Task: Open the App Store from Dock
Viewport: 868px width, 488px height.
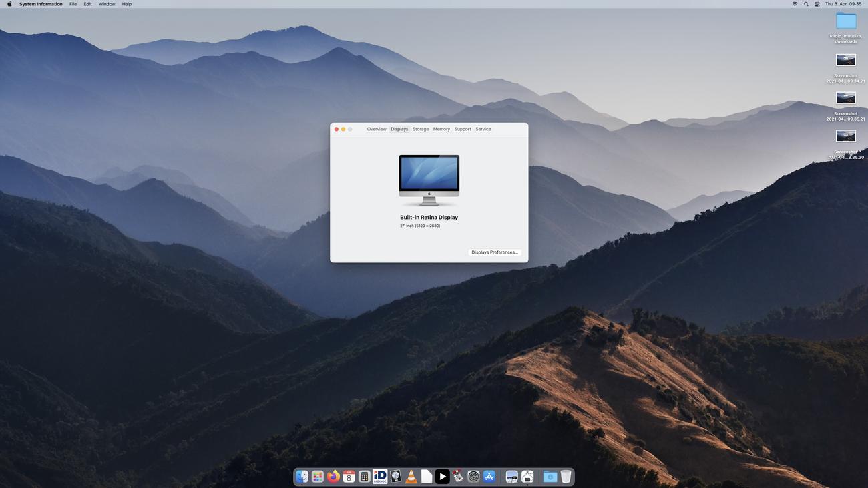Action: pos(489,477)
